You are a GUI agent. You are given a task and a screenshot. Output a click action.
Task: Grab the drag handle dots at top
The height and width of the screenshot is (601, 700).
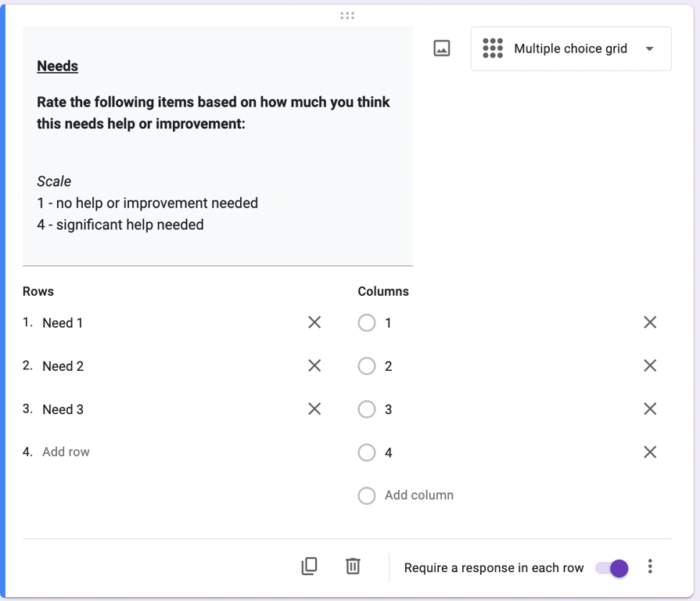(x=347, y=15)
